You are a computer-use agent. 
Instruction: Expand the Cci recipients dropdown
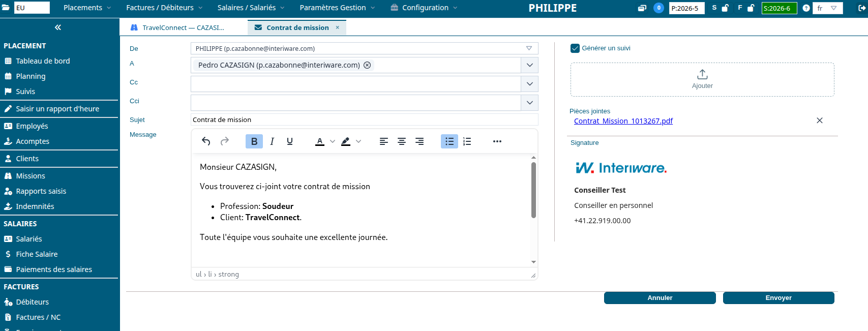tap(529, 103)
